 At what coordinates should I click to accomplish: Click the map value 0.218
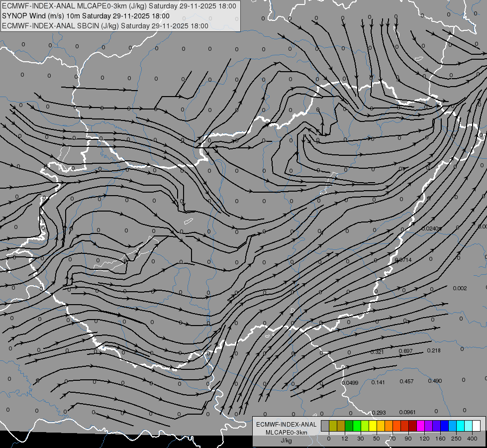tap(434, 350)
